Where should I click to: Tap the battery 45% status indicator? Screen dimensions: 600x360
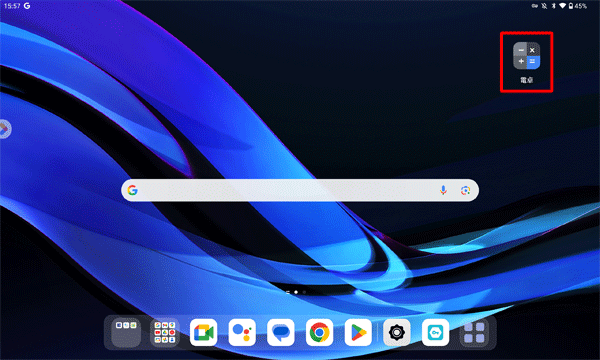click(x=578, y=6)
